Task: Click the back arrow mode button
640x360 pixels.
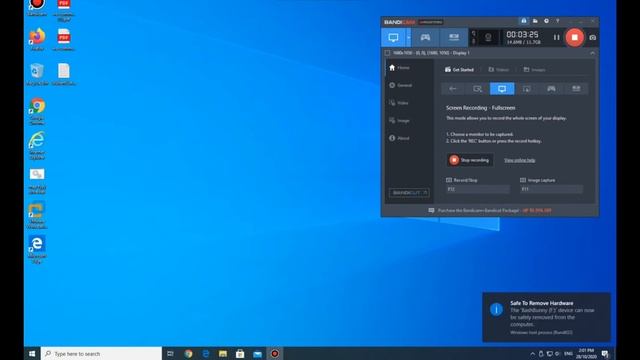Action: pyautogui.click(x=453, y=89)
